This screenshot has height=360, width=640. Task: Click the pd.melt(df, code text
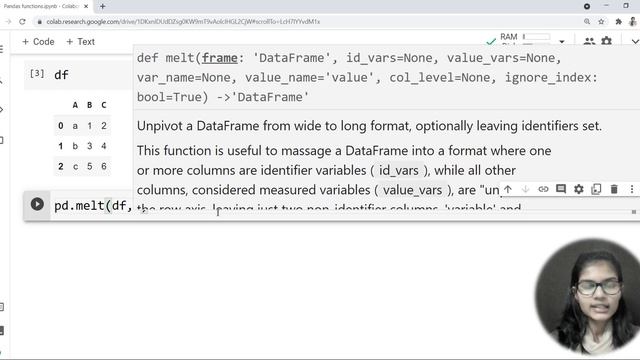click(x=93, y=206)
